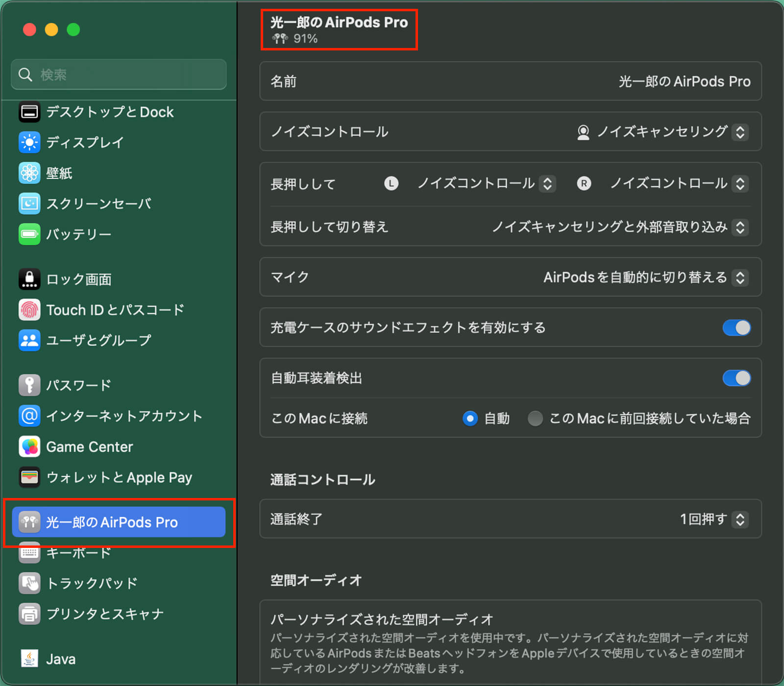The width and height of the screenshot is (784, 686).
Task: Click the AirPods icon in the sidebar
Action: [29, 522]
